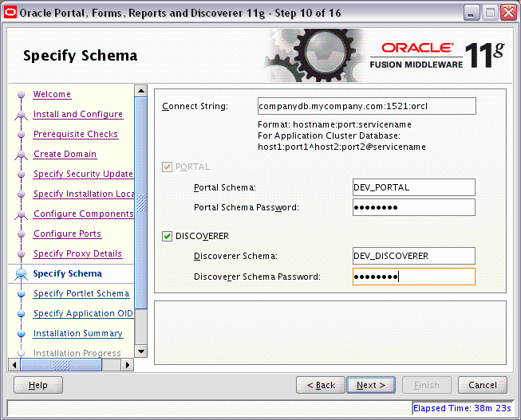521x420 pixels.
Task: Open Specify Security Updates step
Action: click(x=84, y=174)
